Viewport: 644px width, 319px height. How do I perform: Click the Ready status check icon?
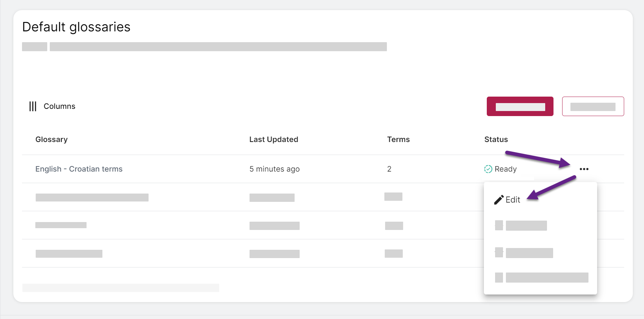(488, 169)
